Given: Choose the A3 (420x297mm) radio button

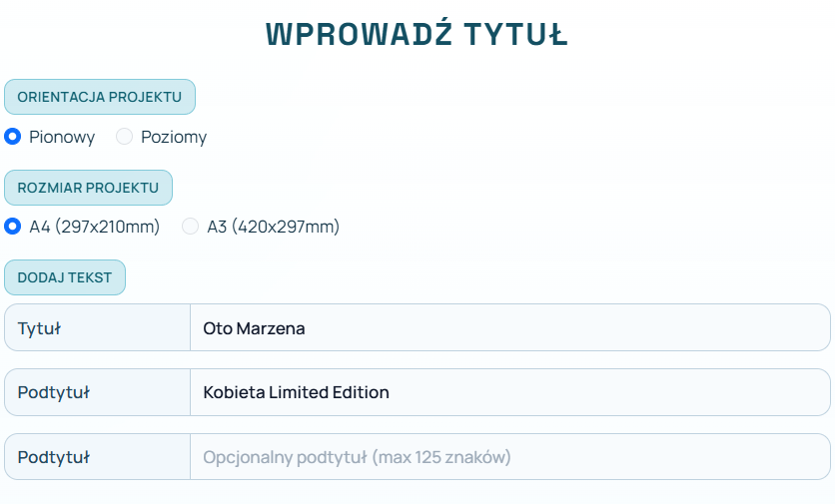Looking at the screenshot, I should 191,227.
